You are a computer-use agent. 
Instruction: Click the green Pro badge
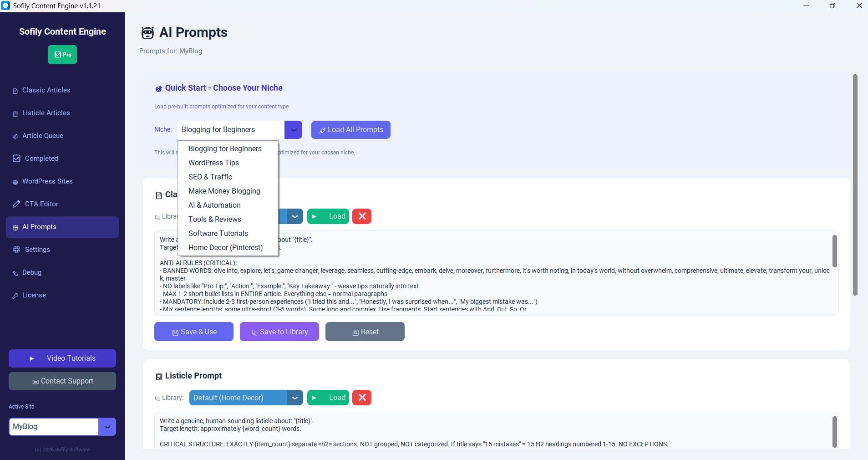(x=62, y=54)
